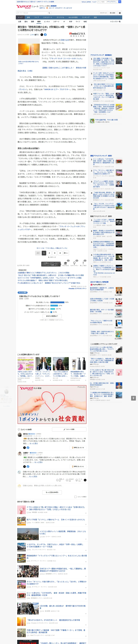Click the ログイン link

(x=42, y=8)
